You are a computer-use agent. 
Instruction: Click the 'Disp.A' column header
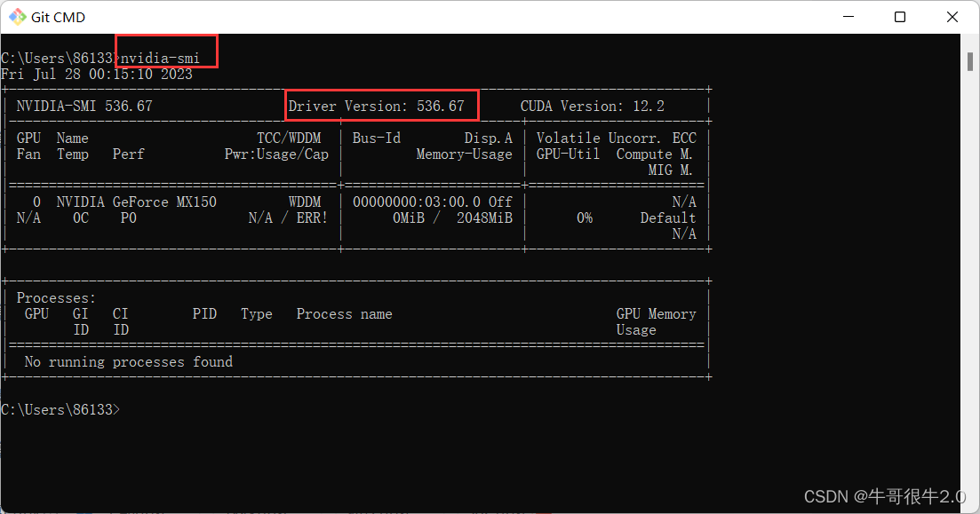(x=488, y=138)
